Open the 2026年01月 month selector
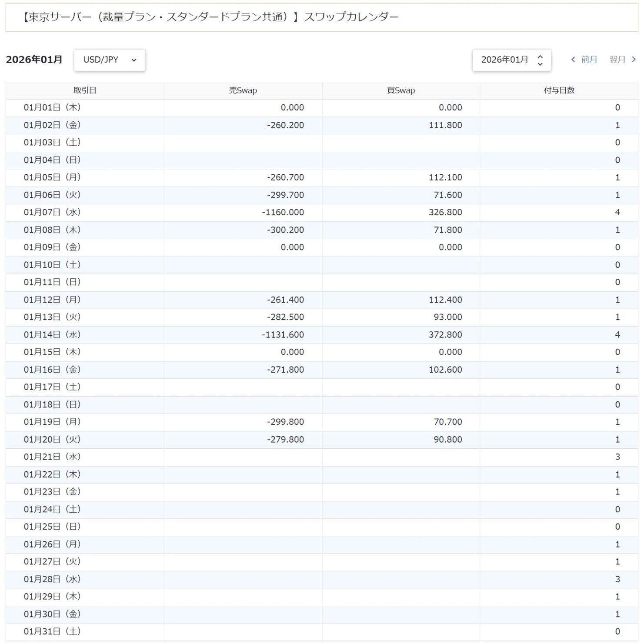This screenshot has width=644, height=644. [x=512, y=60]
